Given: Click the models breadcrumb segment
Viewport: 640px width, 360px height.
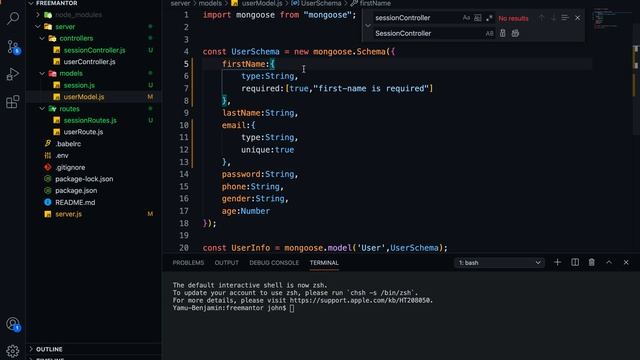Looking at the screenshot, I should click(210, 3).
